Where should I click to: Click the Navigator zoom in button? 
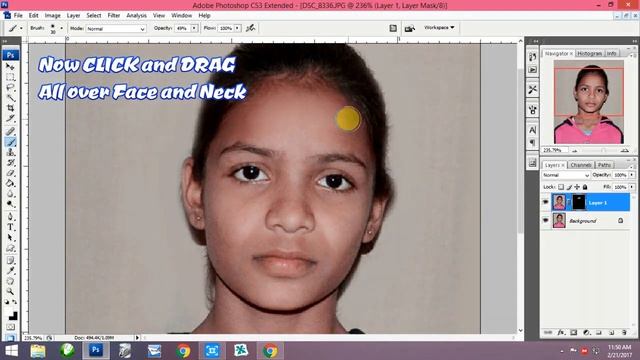(624, 151)
